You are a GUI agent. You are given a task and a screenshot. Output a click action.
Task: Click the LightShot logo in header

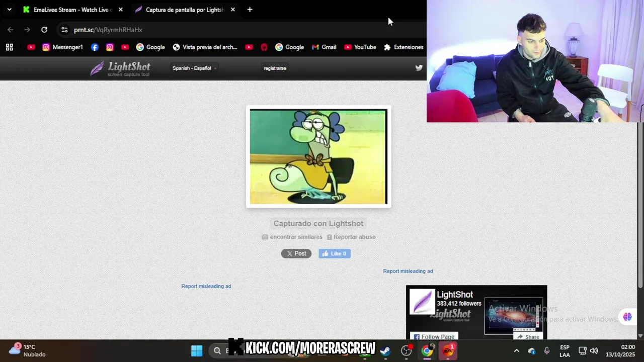click(x=120, y=68)
